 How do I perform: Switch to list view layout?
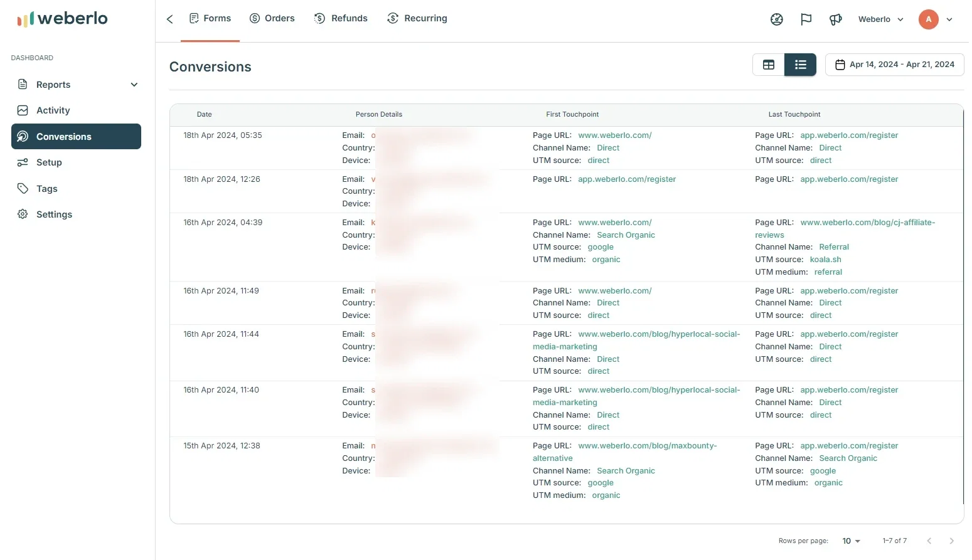pyautogui.click(x=801, y=65)
